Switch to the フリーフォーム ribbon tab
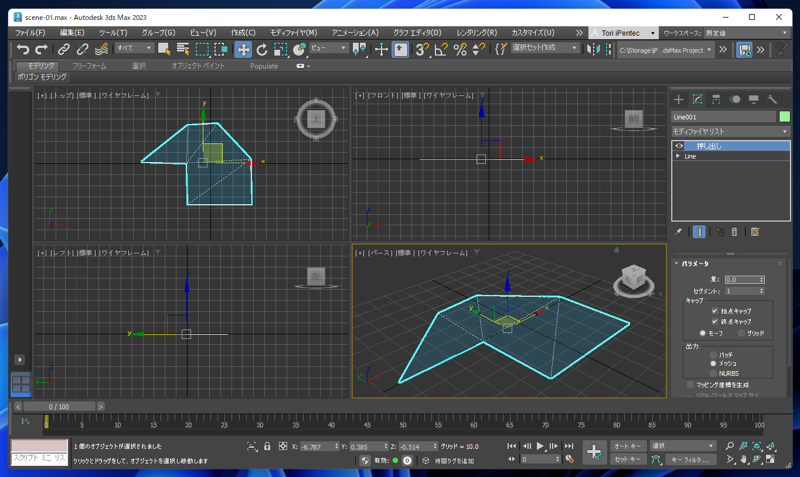This screenshot has width=800, height=477. click(89, 66)
